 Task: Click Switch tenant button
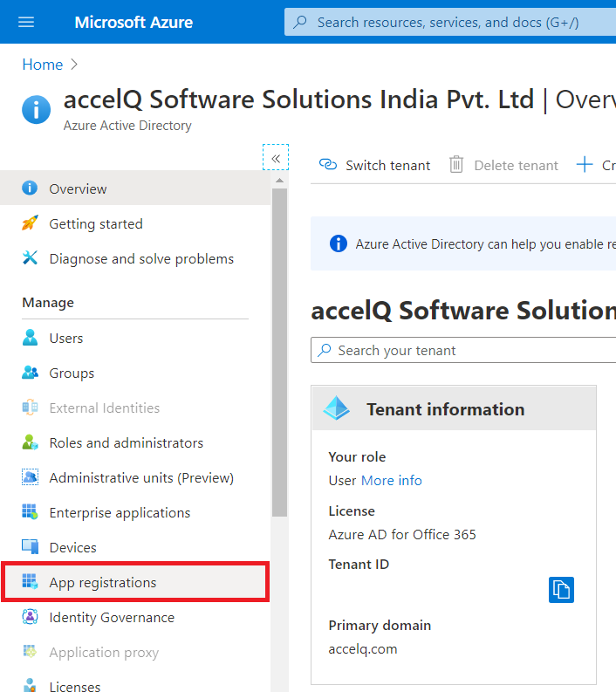click(x=374, y=165)
